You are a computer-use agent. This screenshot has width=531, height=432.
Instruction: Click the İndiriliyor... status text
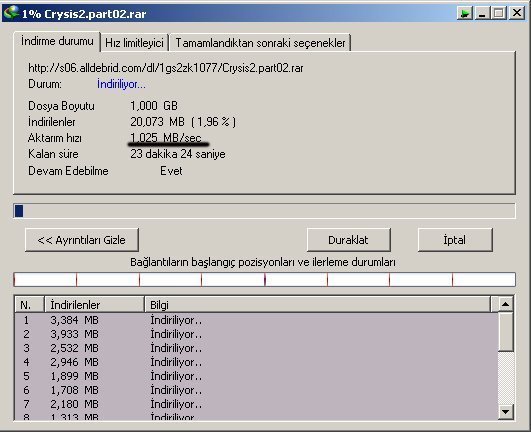pos(121,84)
